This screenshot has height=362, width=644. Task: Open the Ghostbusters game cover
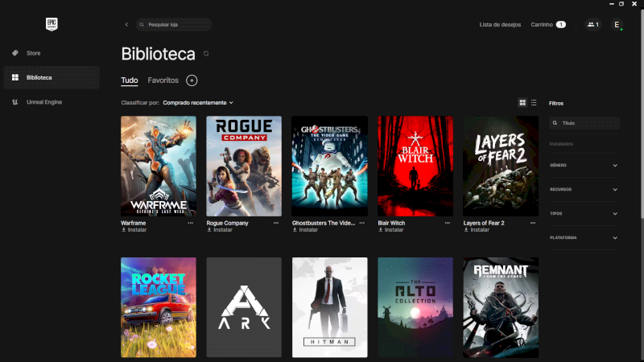click(330, 167)
